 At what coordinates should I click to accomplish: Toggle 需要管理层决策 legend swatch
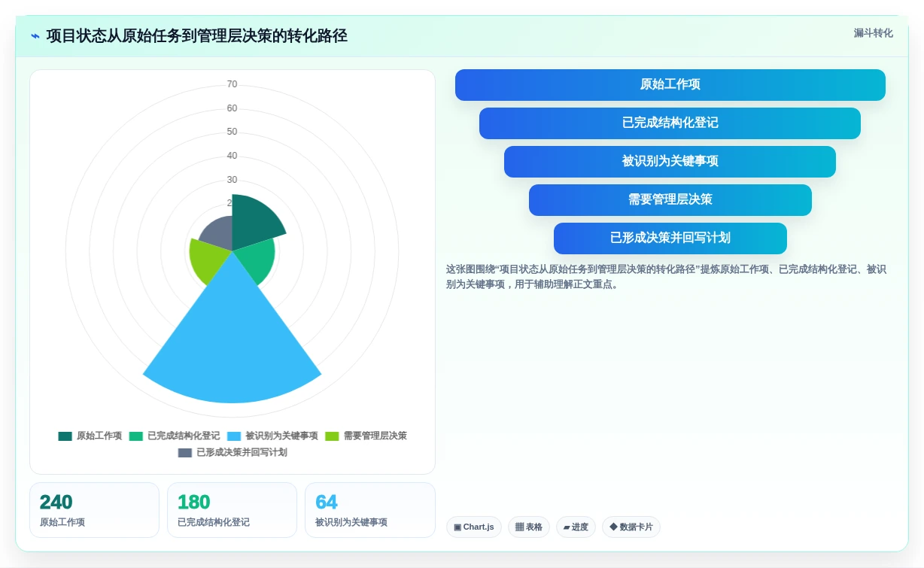click(332, 436)
